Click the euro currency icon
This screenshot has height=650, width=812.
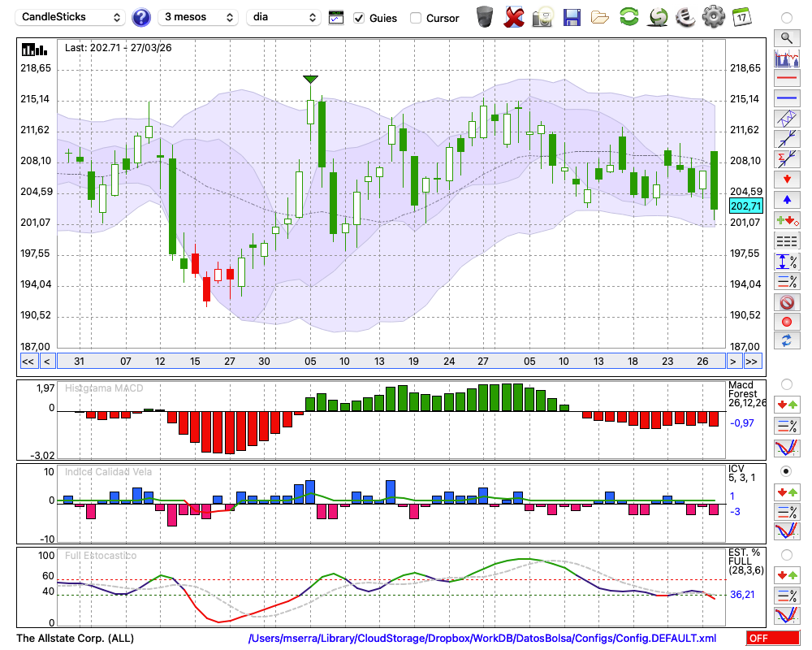(x=685, y=17)
